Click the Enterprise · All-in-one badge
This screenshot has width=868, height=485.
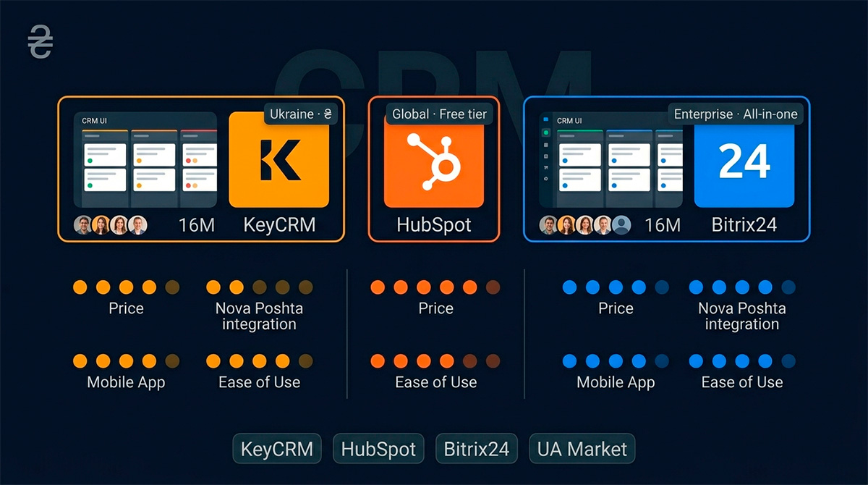[x=736, y=114]
